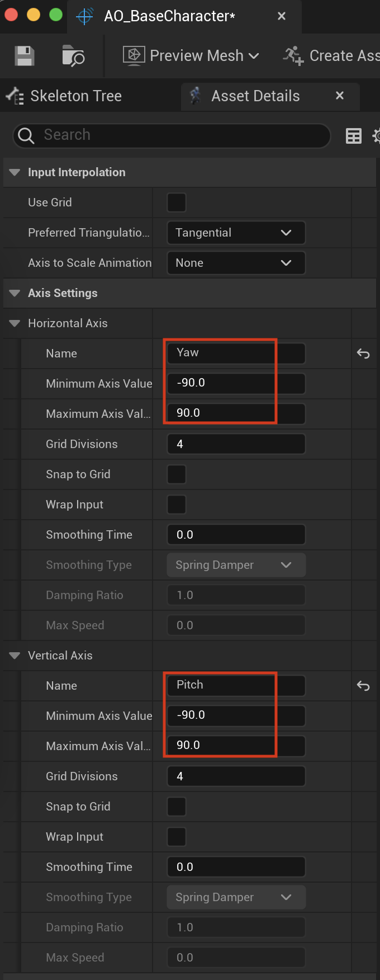Click the Create Asset running figure icon
Image resolution: width=380 pixels, height=980 pixels.
(x=293, y=56)
